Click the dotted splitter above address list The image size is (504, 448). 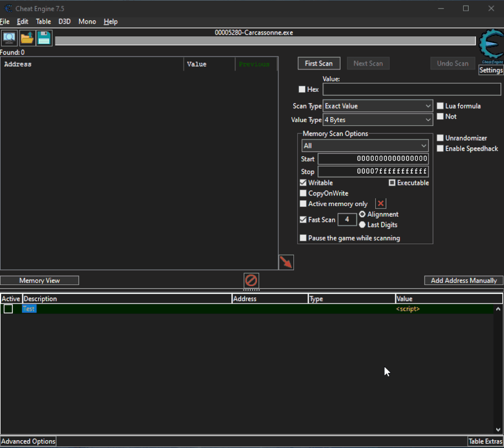click(x=251, y=290)
